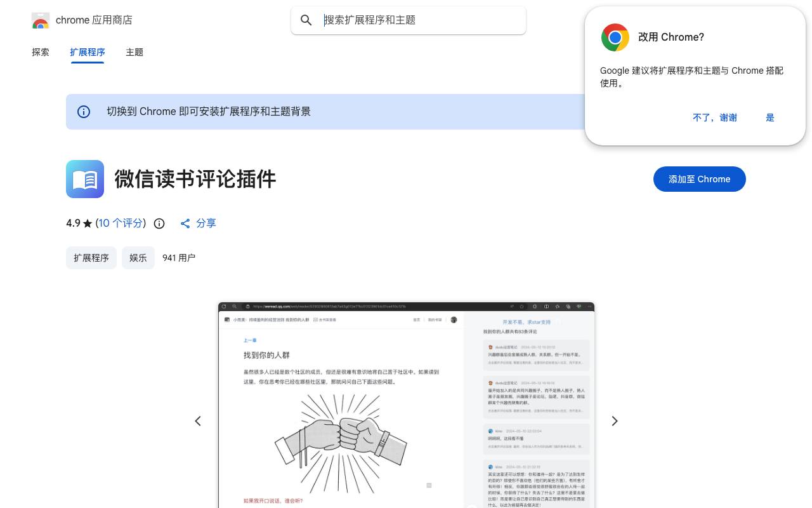Image resolution: width=812 pixels, height=508 pixels.
Task: Click the search magnifier icon
Action: (x=306, y=20)
